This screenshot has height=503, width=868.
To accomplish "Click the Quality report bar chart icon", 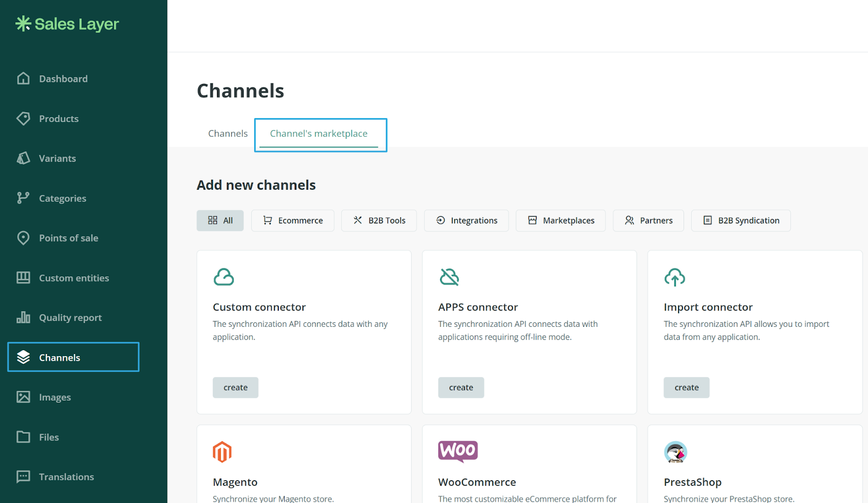I will click(x=23, y=318).
